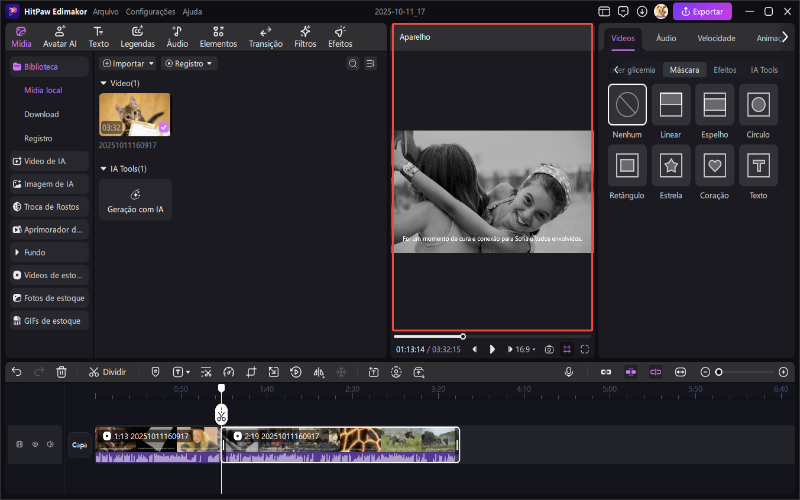
Task: Open the 16:9 aspect ratio dropdown
Action: pyautogui.click(x=526, y=349)
